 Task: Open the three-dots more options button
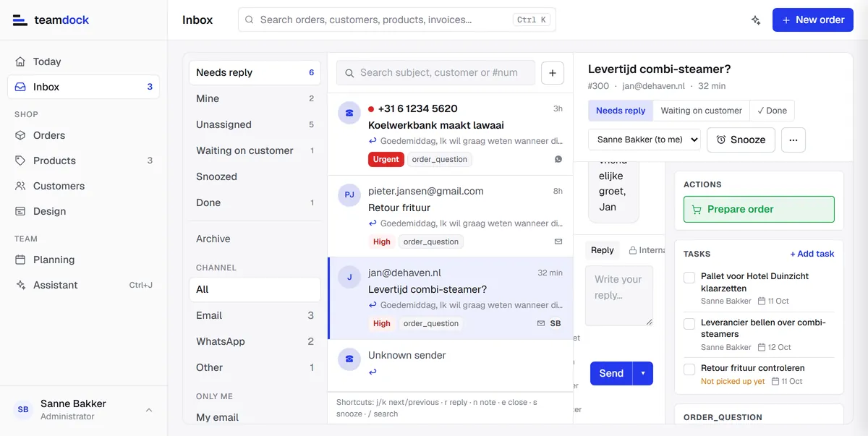pyautogui.click(x=793, y=140)
